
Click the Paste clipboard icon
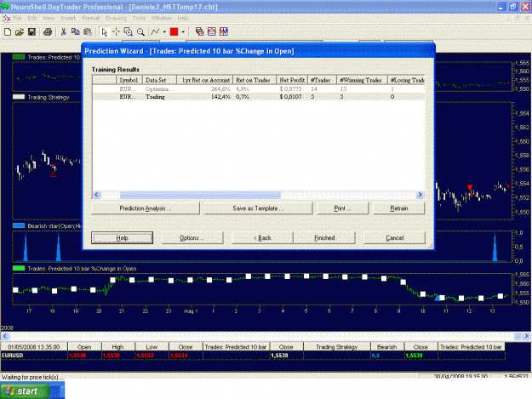pyautogui.click(x=88, y=31)
